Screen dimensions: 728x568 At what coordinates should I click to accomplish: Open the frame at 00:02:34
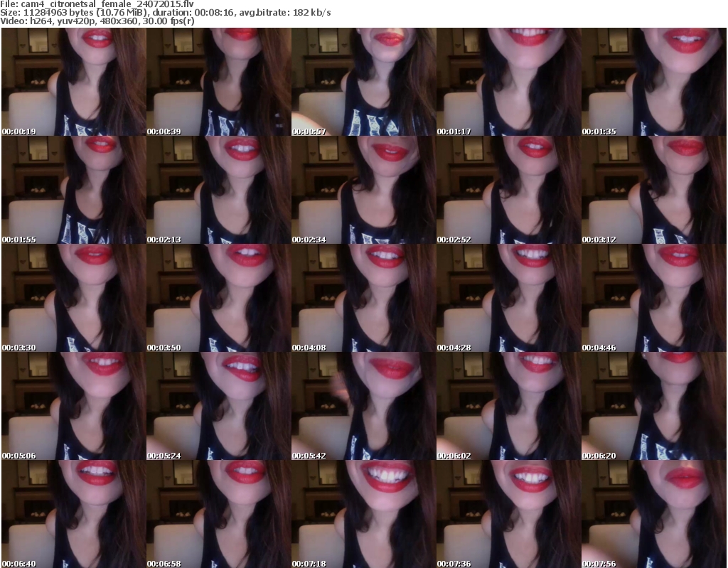[363, 190]
